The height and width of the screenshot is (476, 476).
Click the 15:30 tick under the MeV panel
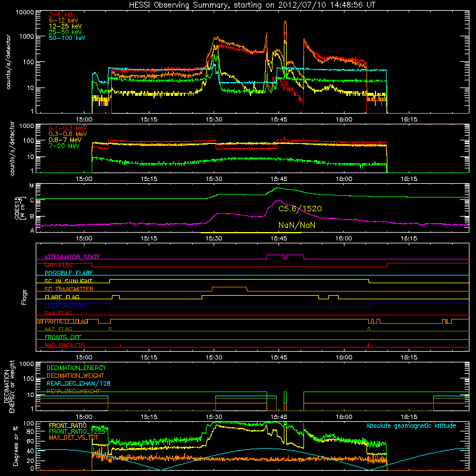[214, 179]
